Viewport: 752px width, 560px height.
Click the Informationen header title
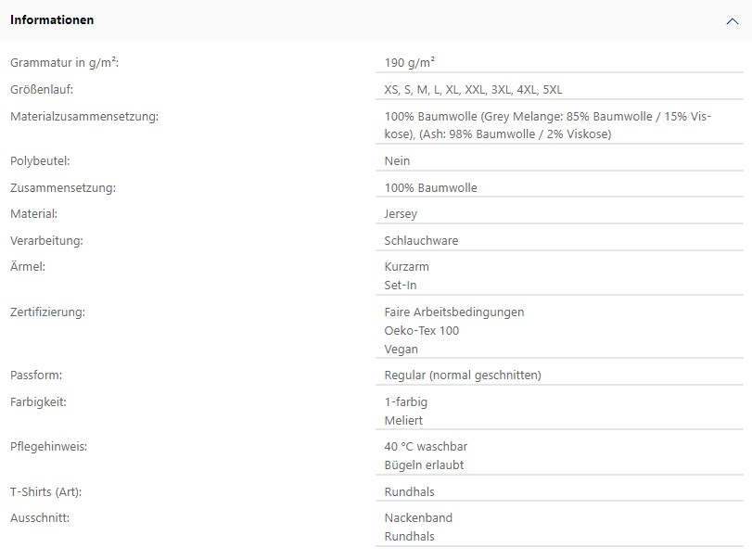(x=52, y=20)
